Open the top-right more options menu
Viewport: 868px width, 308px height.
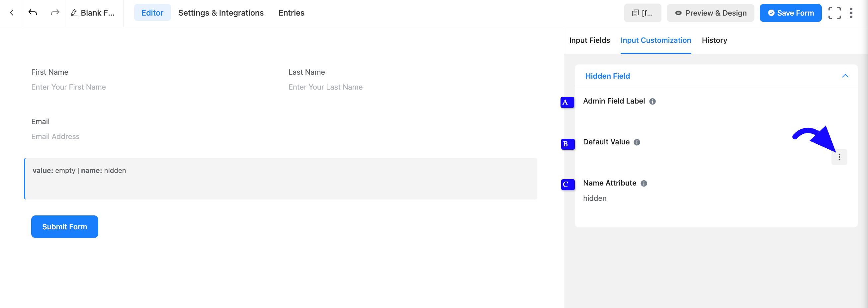[851, 13]
